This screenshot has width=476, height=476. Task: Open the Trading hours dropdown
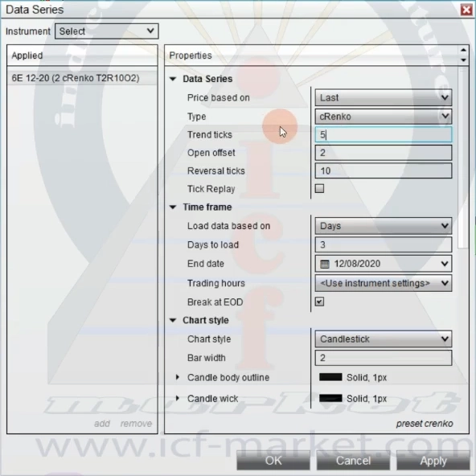coord(384,283)
